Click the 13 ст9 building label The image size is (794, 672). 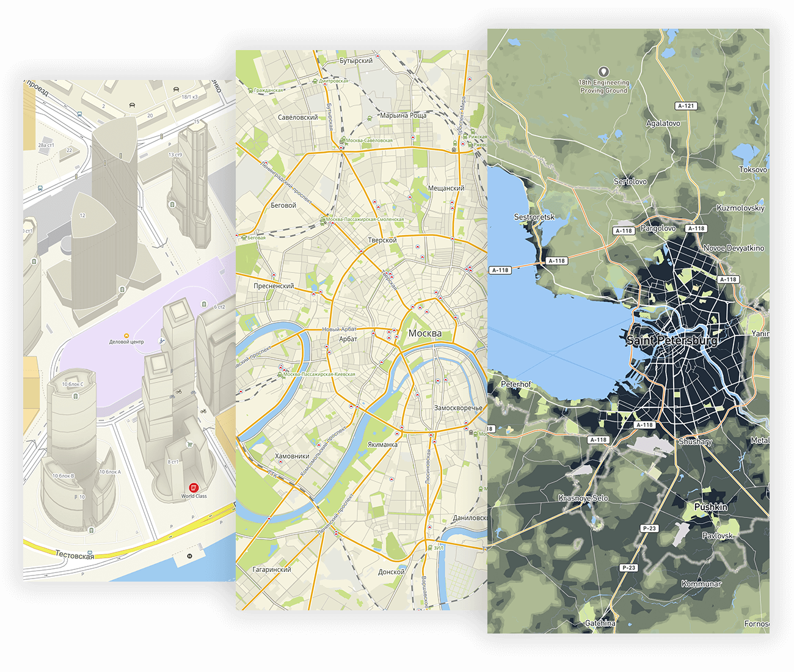pyautogui.click(x=175, y=155)
